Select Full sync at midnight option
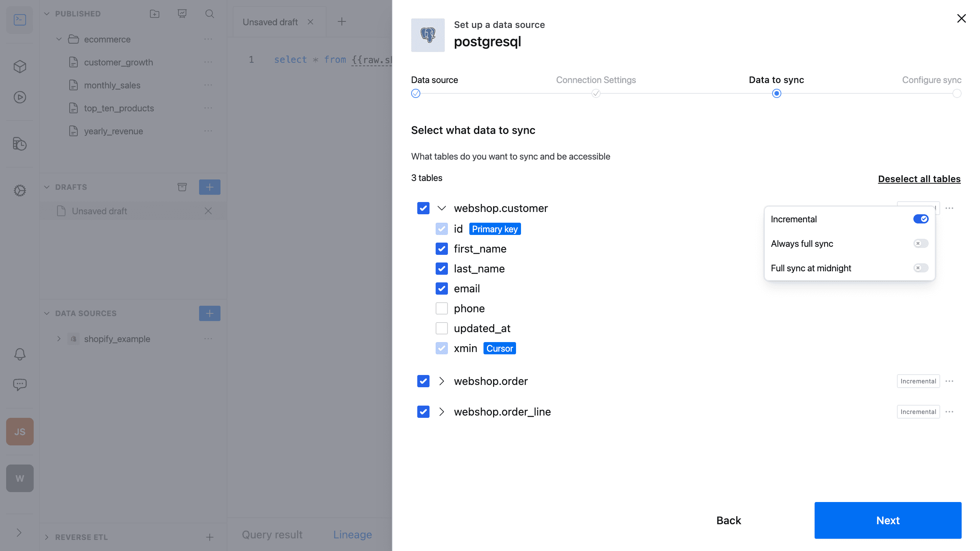 811,268
